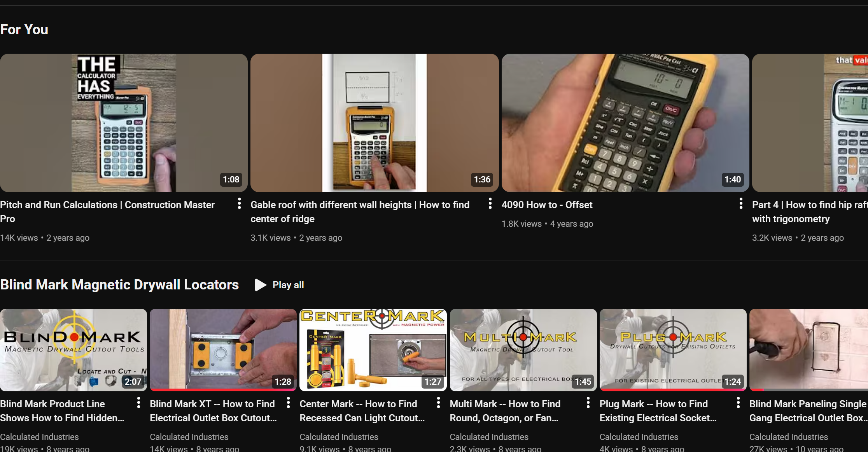
Task: Click Play all for Blind Mark playlist
Action: pos(280,285)
